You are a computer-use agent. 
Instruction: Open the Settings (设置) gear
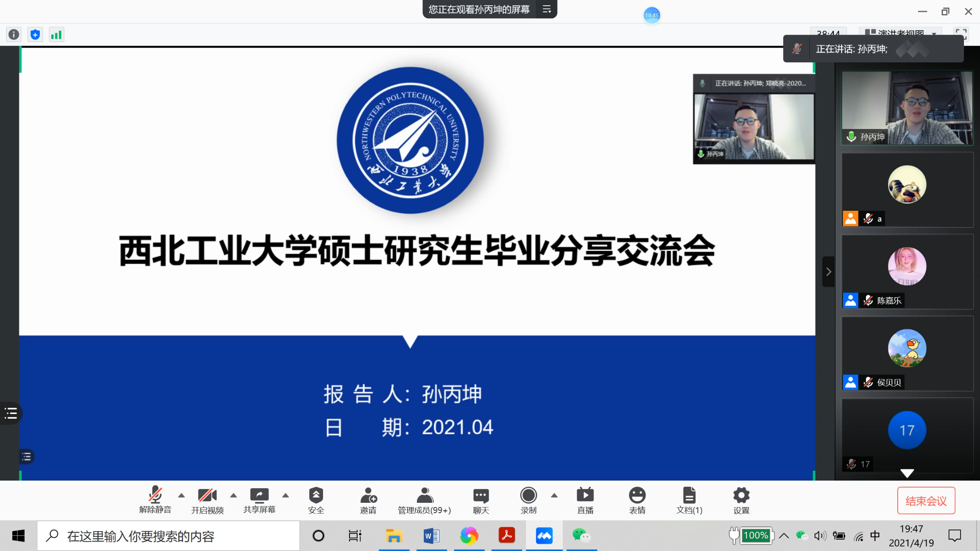click(x=741, y=500)
